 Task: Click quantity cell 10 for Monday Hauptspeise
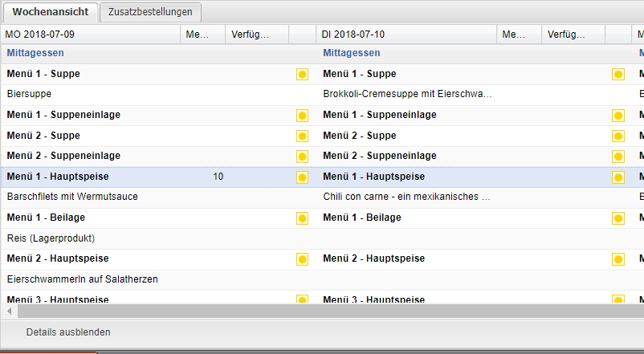pos(218,177)
